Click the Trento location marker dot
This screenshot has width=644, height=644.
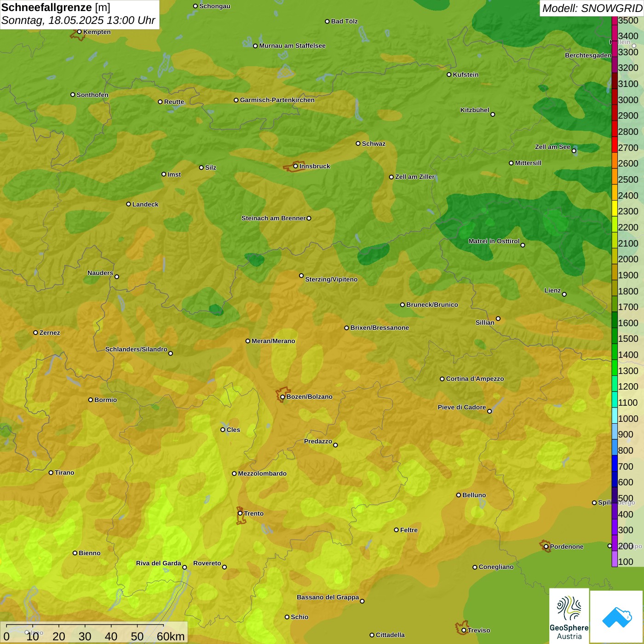point(240,513)
